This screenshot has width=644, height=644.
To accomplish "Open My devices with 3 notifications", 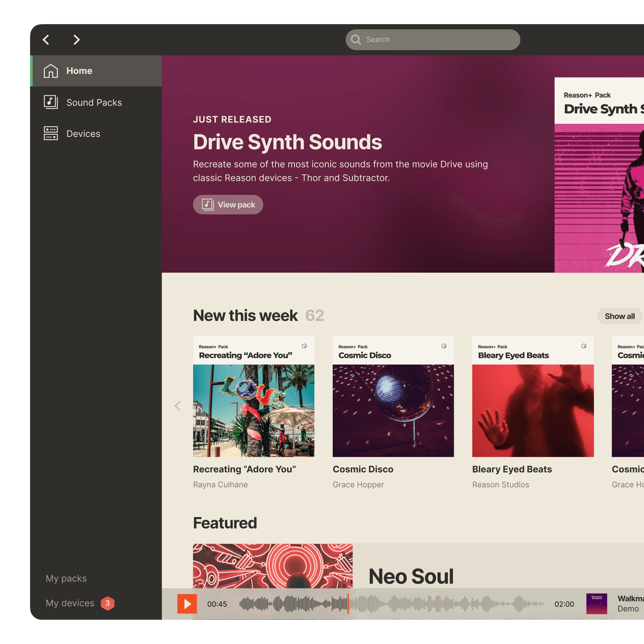I will [70, 603].
